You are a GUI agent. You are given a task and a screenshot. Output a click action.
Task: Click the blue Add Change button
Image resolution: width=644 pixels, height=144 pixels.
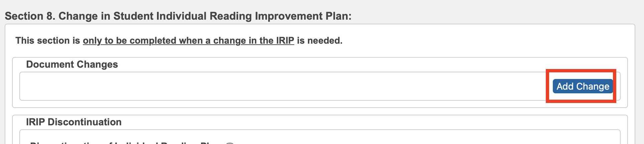[x=583, y=86]
